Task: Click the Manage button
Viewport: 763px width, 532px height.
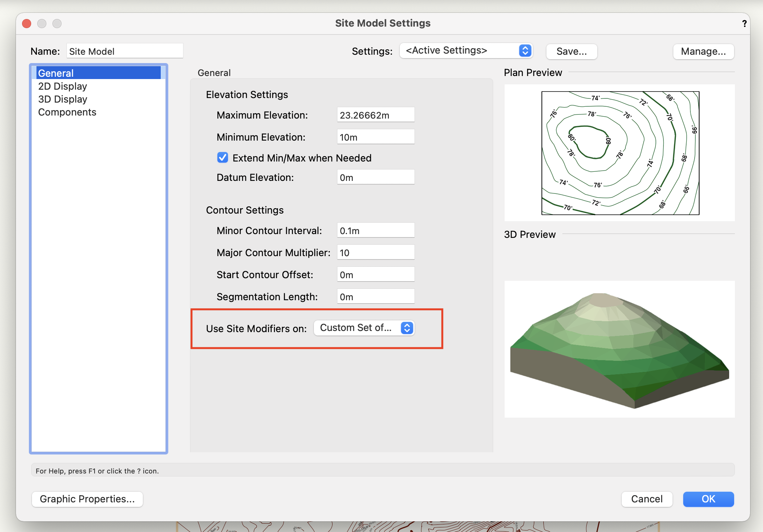Action: point(703,51)
